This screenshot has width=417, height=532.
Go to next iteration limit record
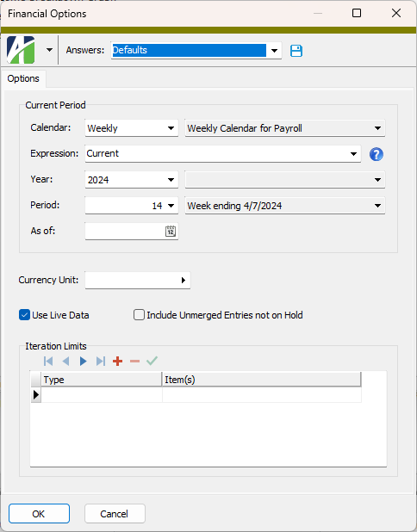click(83, 361)
